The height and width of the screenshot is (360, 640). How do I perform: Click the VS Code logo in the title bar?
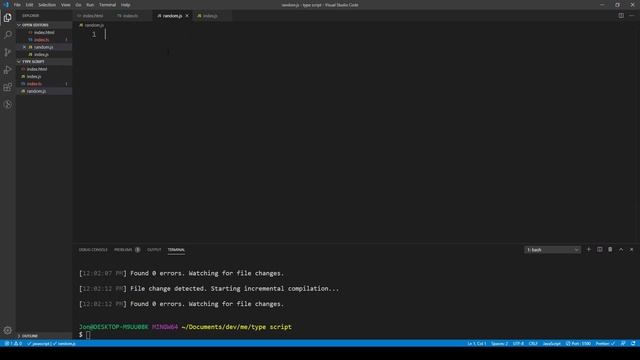click(6, 5)
